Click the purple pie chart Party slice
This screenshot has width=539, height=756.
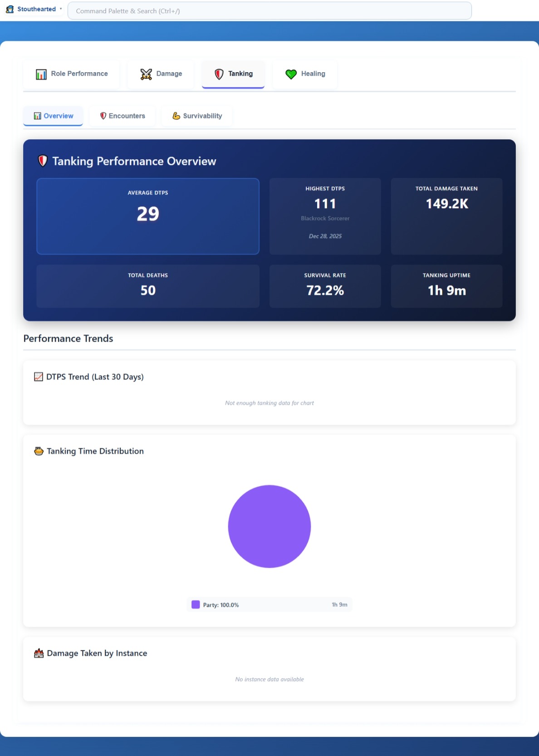tap(269, 526)
